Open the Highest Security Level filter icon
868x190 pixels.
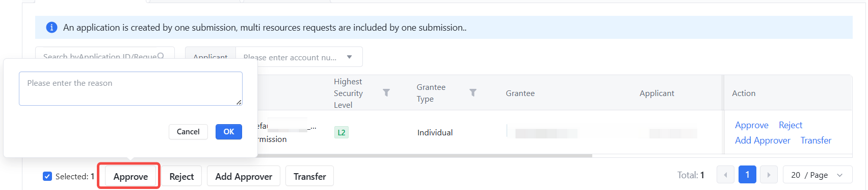coord(386,93)
